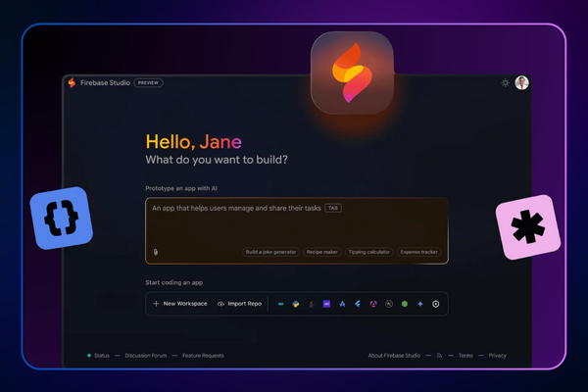
Task: Select the Flutter template icon
Action: [358, 304]
